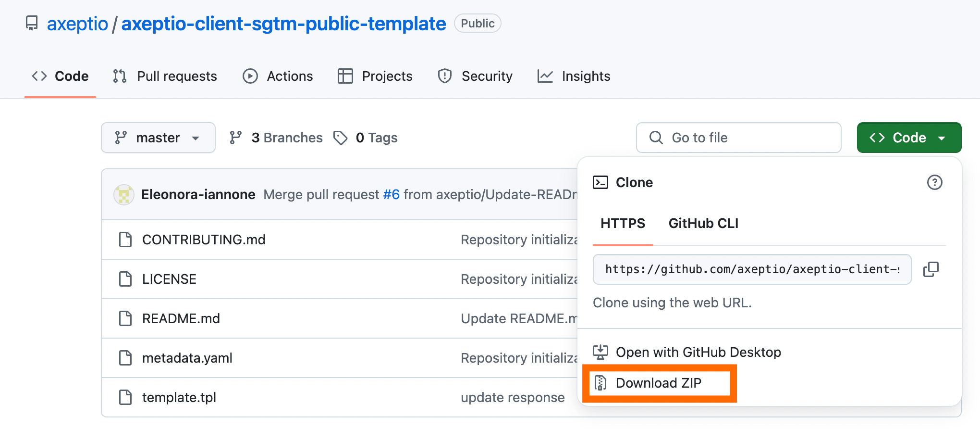Open the metadata.yaml file
Image resolution: width=980 pixels, height=429 pixels.
pyautogui.click(x=187, y=358)
